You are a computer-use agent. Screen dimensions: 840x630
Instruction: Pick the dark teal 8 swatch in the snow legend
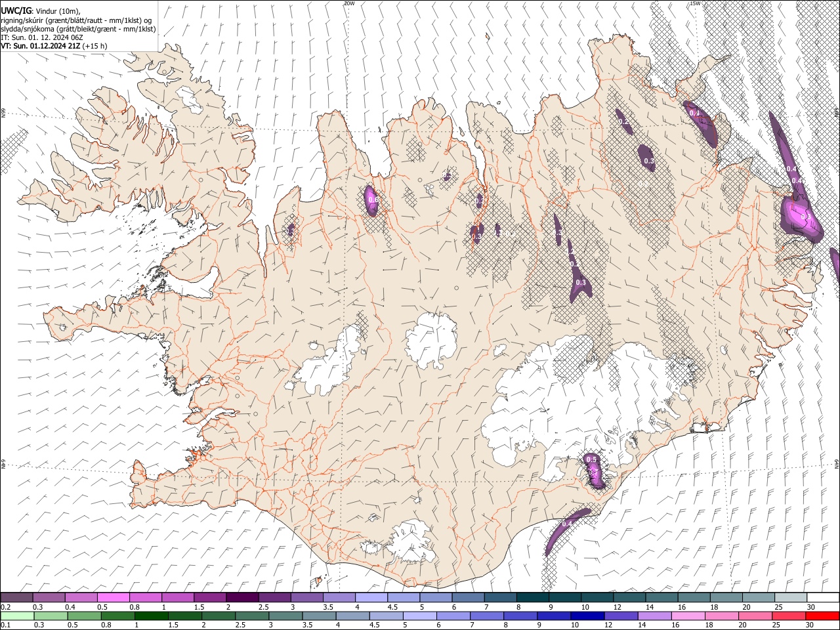(x=533, y=597)
